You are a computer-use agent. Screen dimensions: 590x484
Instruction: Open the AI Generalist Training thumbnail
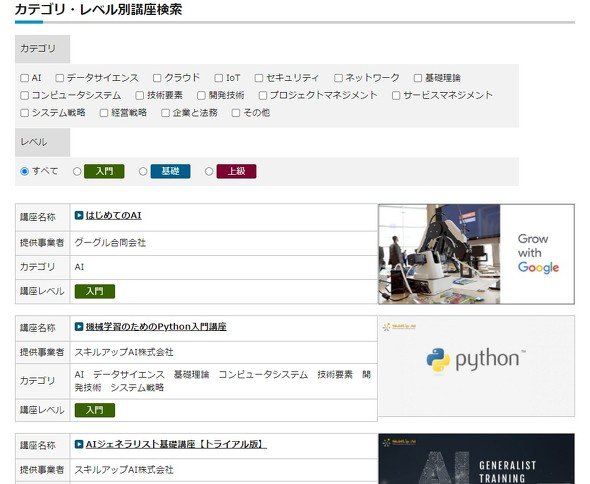[476, 459]
